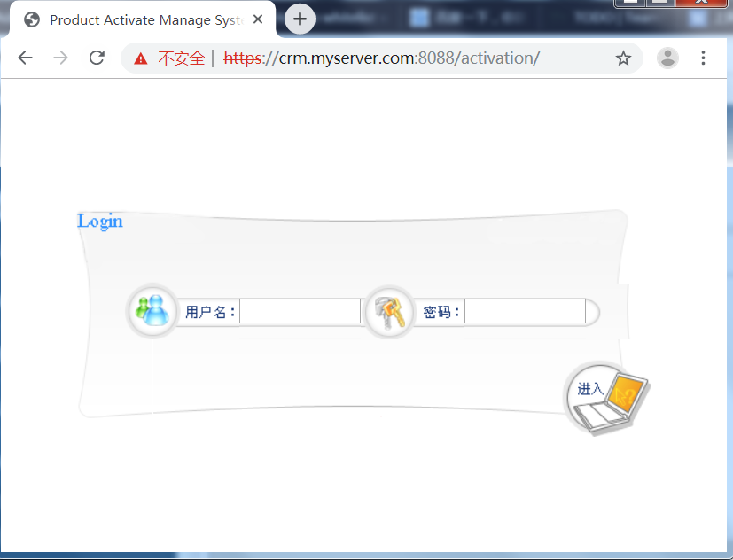Reload the activation page
This screenshot has width=733, height=560.
coord(97,58)
